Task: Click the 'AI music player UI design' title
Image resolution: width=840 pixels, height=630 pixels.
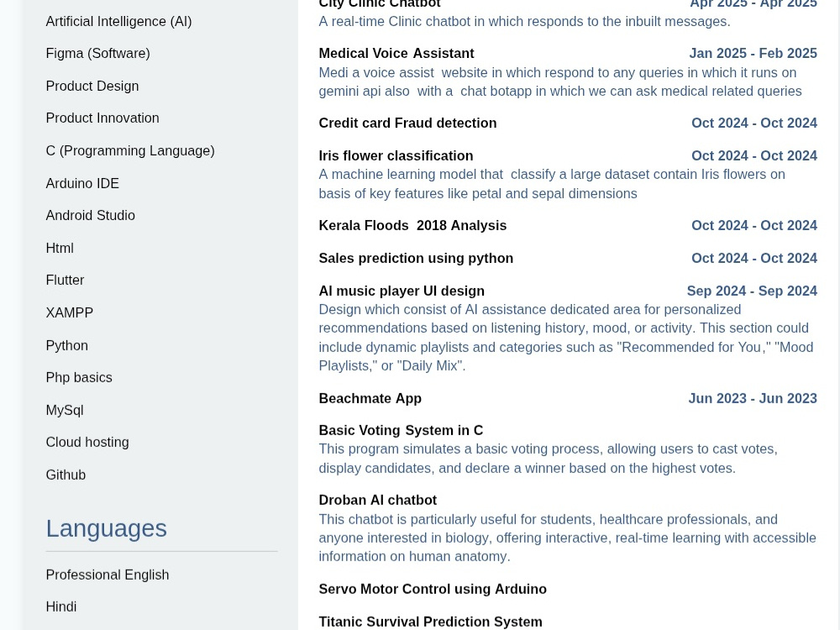Action: point(402,291)
